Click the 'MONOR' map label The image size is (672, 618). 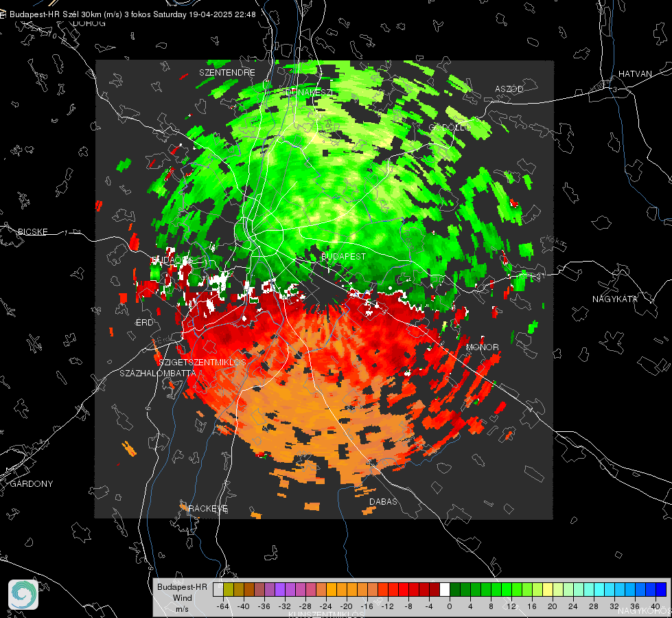point(482,347)
